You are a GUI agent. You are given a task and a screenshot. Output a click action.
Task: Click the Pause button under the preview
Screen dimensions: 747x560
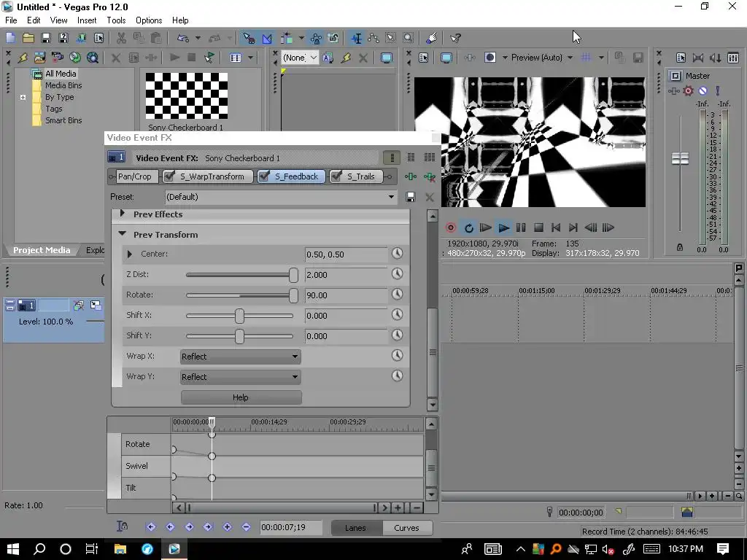coord(521,227)
